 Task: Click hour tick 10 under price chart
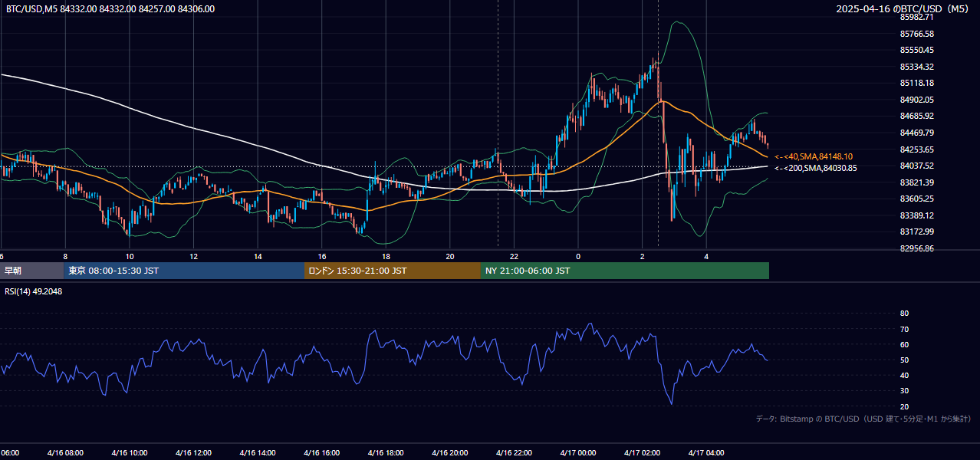129,256
